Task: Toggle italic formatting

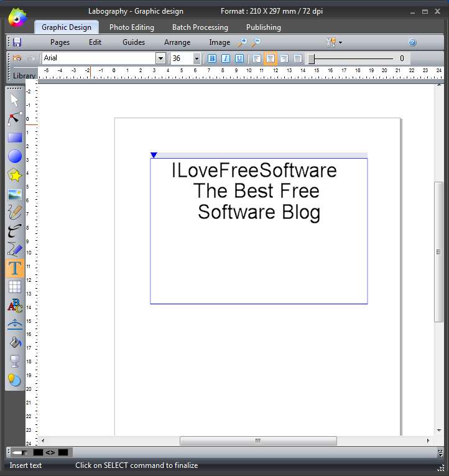Action: pyautogui.click(x=226, y=58)
